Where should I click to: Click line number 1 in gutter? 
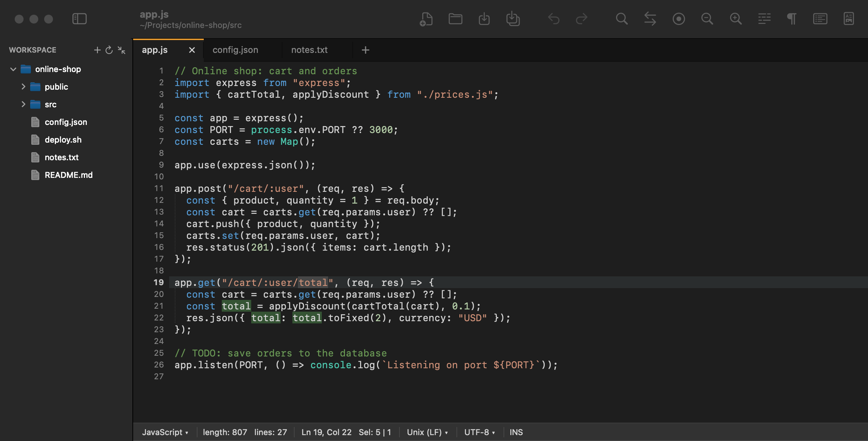pyautogui.click(x=161, y=71)
